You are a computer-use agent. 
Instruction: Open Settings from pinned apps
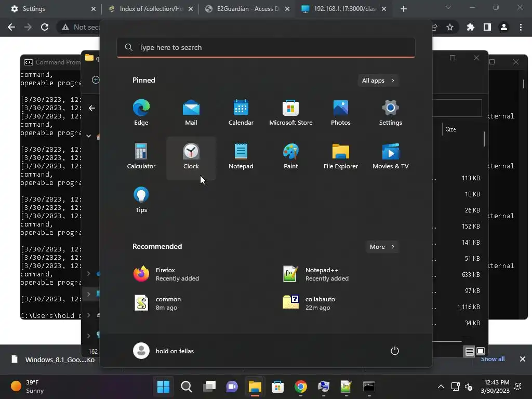[x=391, y=113]
